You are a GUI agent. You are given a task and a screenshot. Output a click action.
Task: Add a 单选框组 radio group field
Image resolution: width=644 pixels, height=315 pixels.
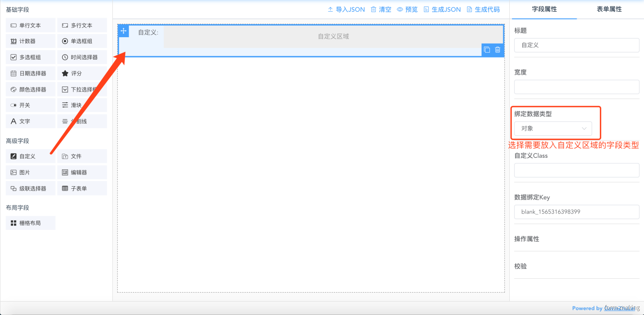pos(82,41)
